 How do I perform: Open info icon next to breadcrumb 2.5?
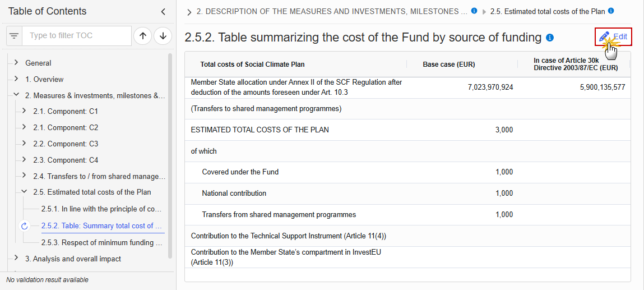coord(611,11)
